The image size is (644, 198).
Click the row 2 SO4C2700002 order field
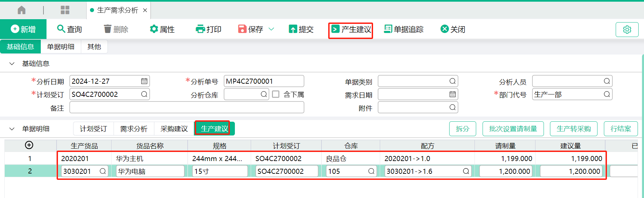coord(287,171)
